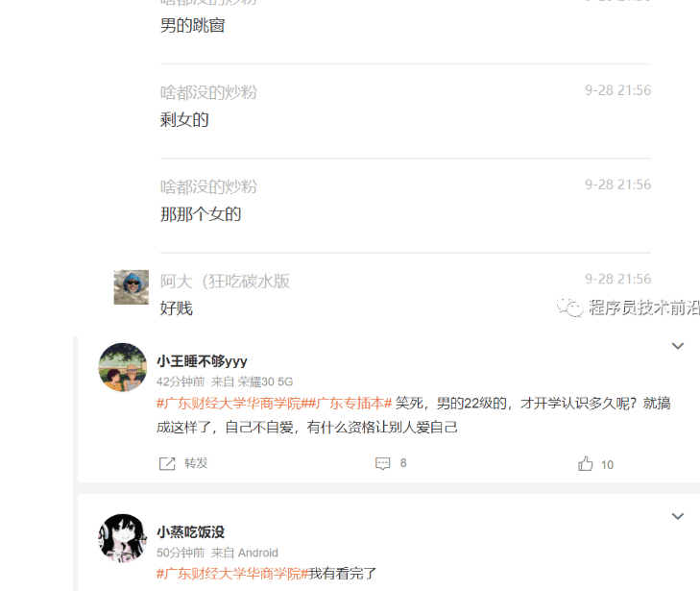
Task: Open comments via the speech bubble icon
Action: (x=382, y=463)
